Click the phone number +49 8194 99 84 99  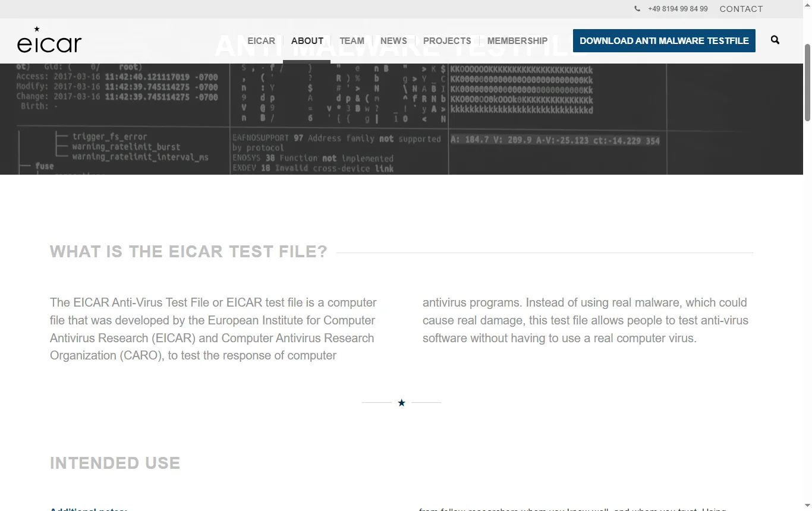tap(678, 9)
